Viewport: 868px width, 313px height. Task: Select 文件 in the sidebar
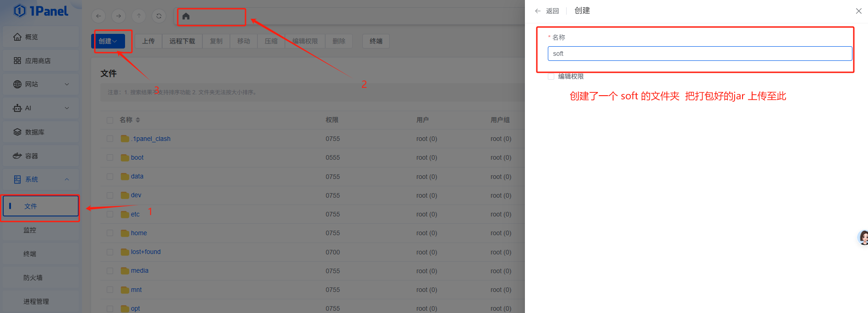coord(41,206)
